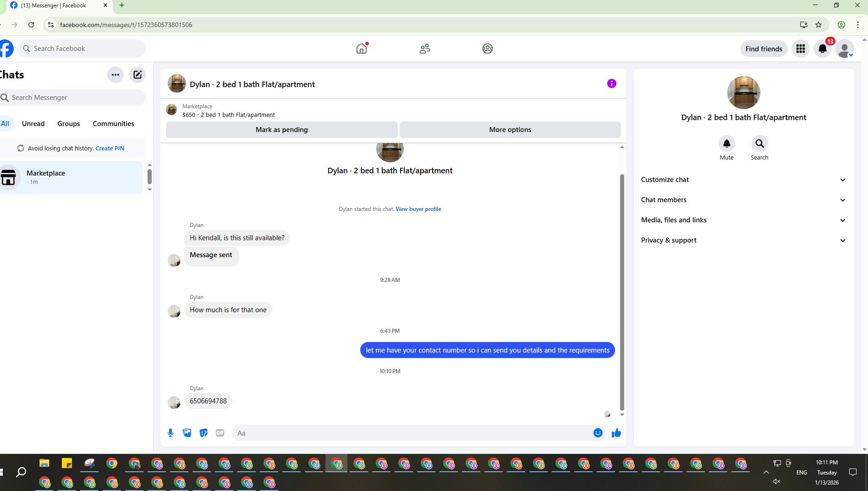Close the Messenger browser tab
Image resolution: width=868 pixels, height=491 pixels.
[105, 6]
